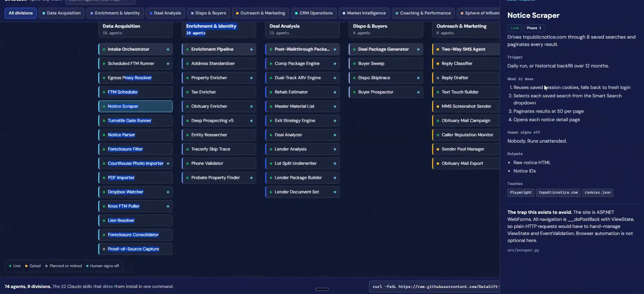Click the Enrichment & Identity column header
This screenshot has height=294, width=644.
click(x=219, y=29)
